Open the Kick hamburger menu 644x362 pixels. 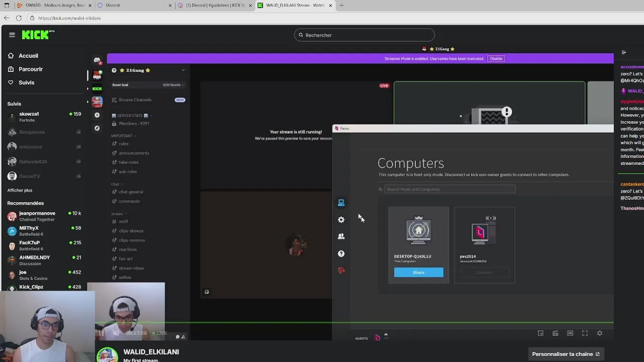[12, 35]
